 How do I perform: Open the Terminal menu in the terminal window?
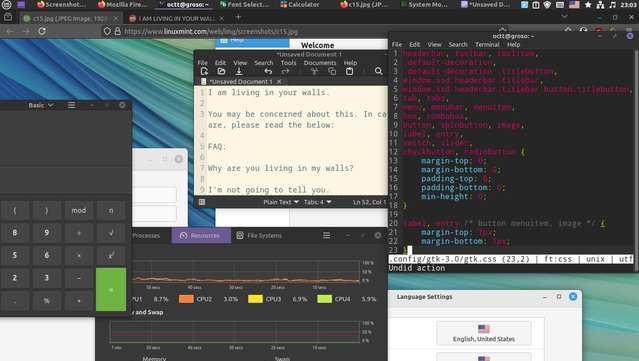point(487,44)
